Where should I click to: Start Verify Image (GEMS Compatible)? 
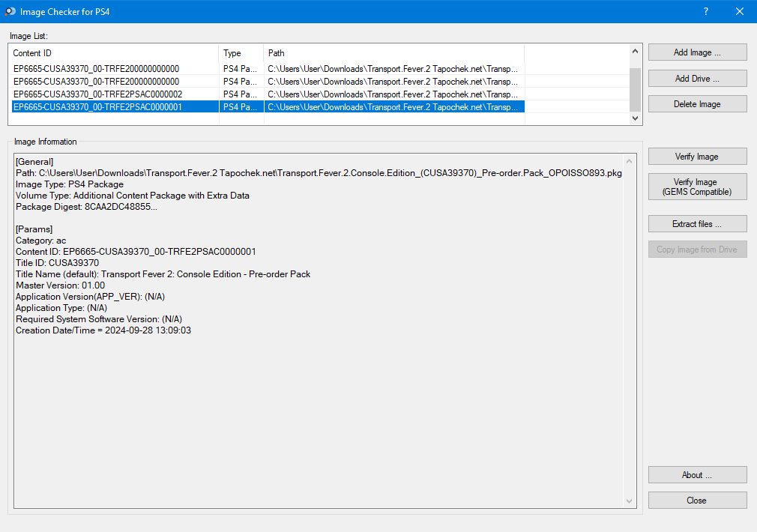(x=697, y=187)
